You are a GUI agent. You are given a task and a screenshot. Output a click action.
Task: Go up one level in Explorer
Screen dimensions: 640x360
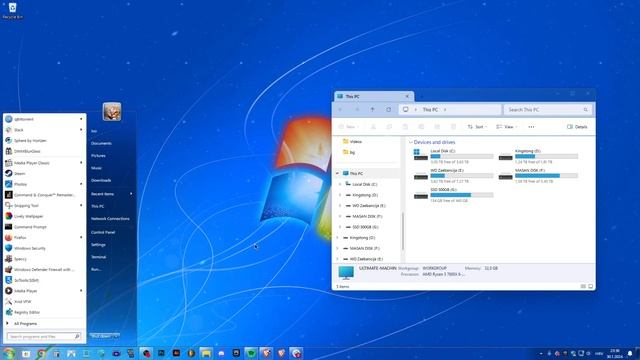372,109
